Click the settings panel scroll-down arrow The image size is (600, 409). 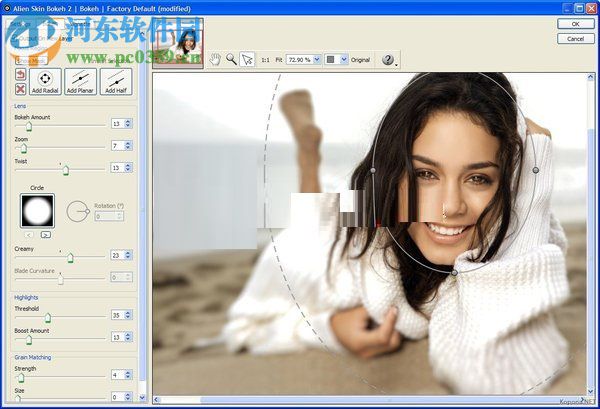(142, 398)
